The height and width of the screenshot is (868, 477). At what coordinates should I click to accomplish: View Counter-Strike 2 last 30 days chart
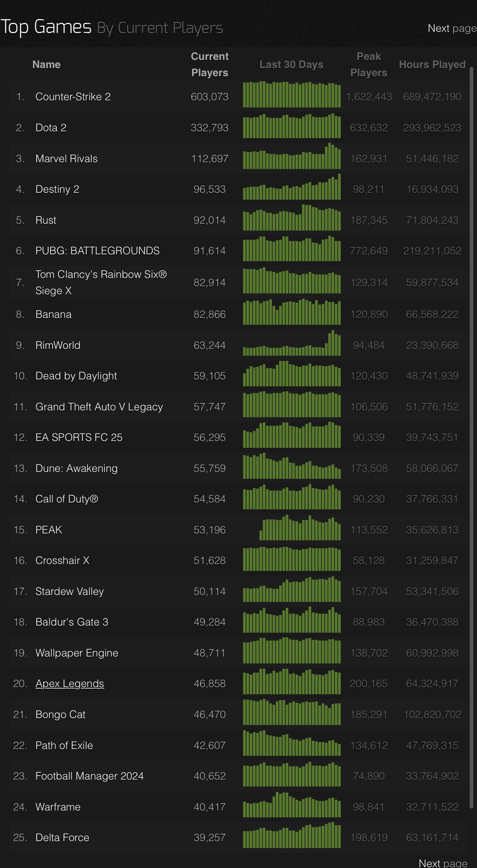pos(292,94)
